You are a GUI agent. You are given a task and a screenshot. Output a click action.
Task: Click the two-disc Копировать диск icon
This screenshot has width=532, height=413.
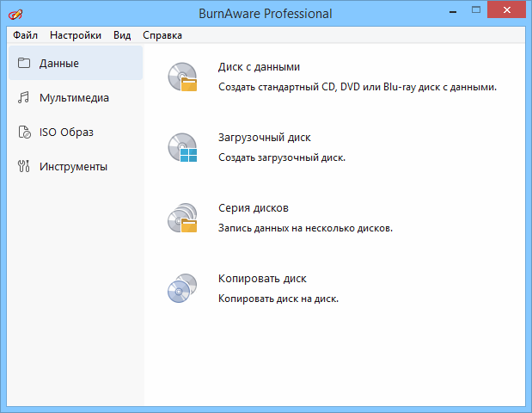click(x=182, y=289)
